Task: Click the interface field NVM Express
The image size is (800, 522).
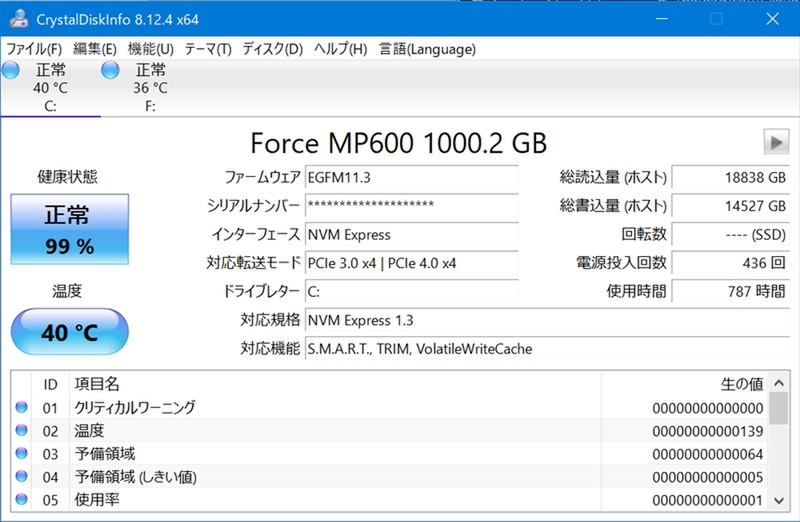Action: point(412,235)
